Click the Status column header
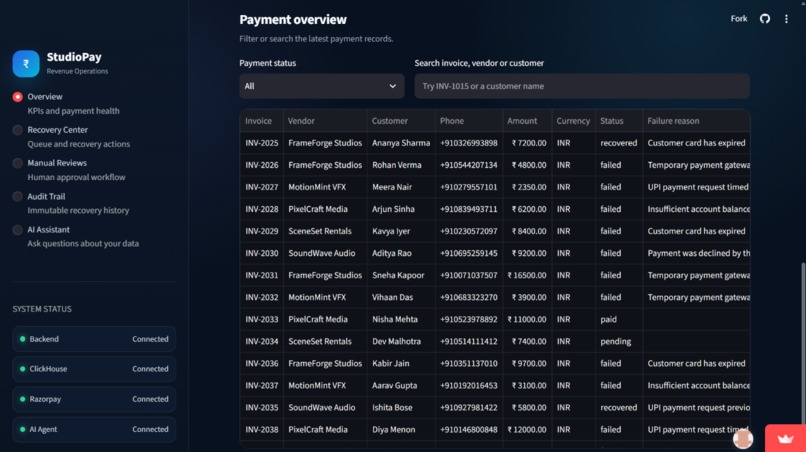This screenshot has width=806, height=452. [618, 121]
